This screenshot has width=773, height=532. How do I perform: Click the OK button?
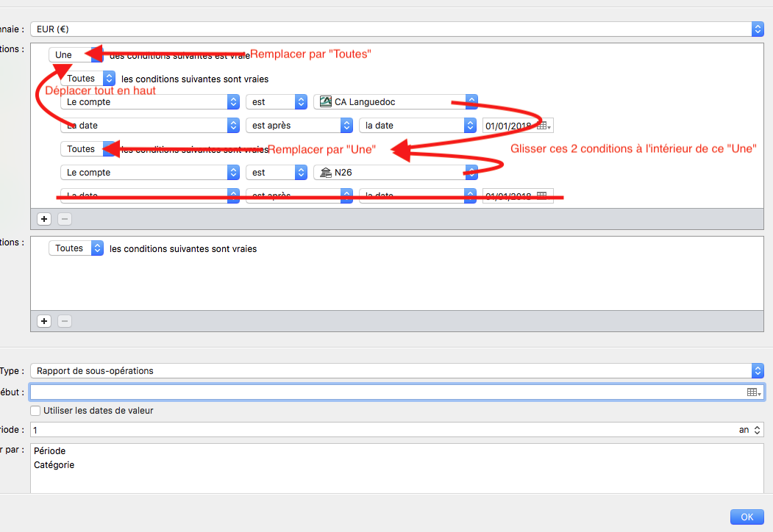747,517
